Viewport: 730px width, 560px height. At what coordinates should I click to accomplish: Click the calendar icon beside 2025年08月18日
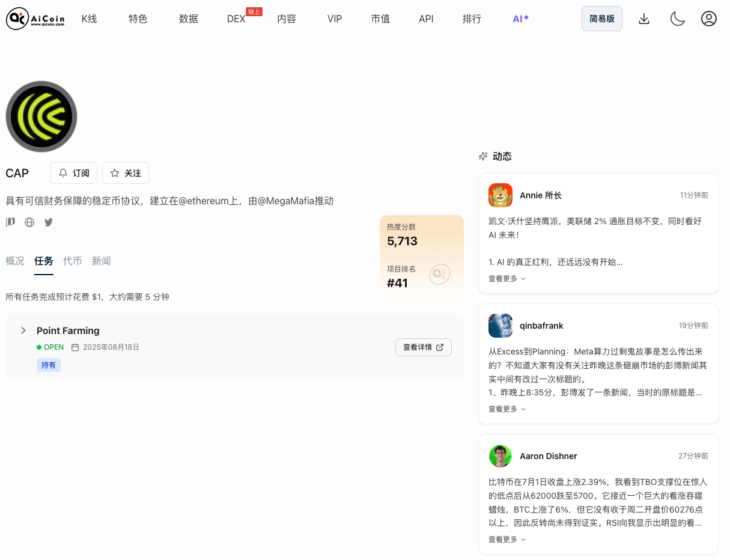(75, 347)
